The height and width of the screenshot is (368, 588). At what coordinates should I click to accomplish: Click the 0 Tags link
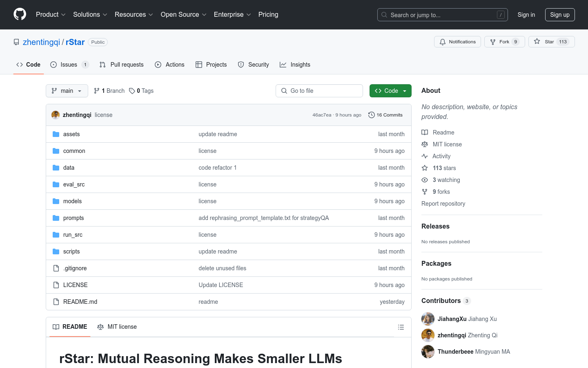coord(141,91)
